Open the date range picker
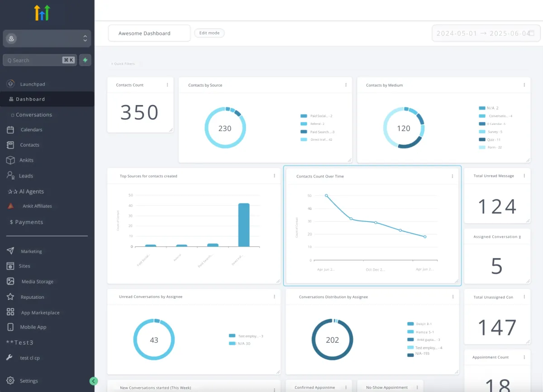 pos(486,33)
